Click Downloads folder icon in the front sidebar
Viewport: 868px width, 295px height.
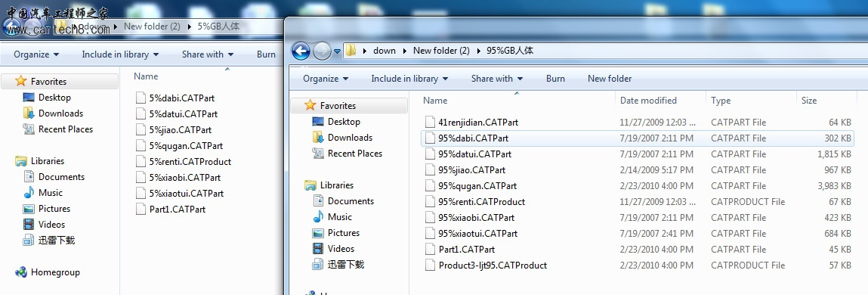point(318,137)
